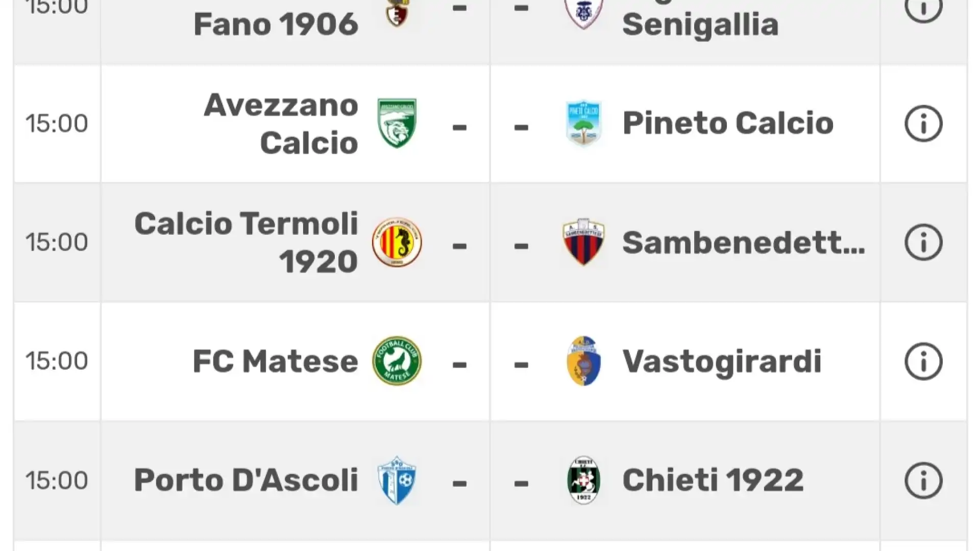Image resolution: width=980 pixels, height=551 pixels.
Task: Click the Fano 1906 team name
Action: tap(276, 24)
